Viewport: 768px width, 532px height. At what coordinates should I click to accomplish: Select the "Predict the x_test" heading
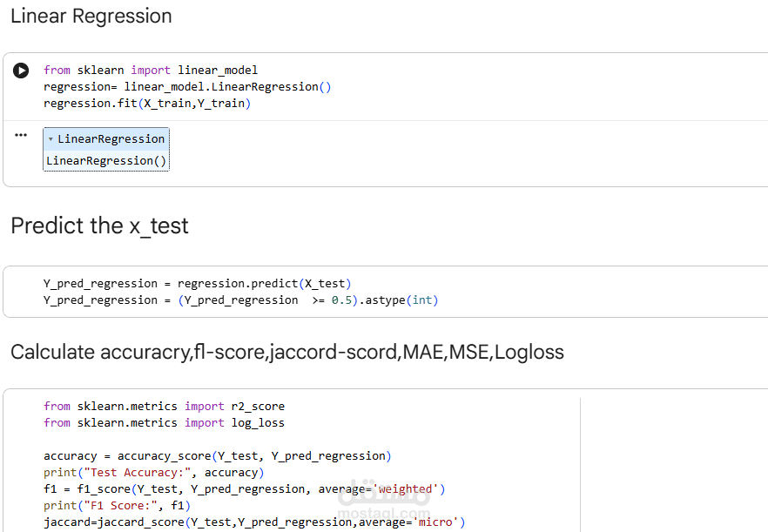pos(99,226)
